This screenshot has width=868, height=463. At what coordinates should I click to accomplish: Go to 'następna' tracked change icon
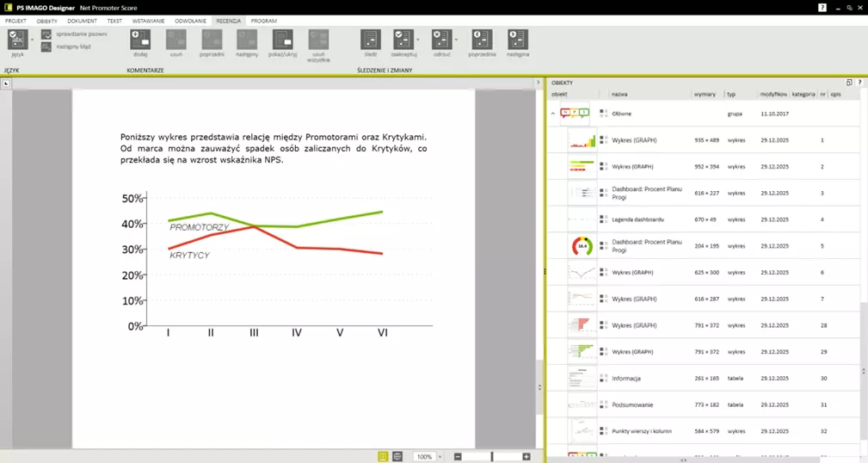tap(517, 40)
